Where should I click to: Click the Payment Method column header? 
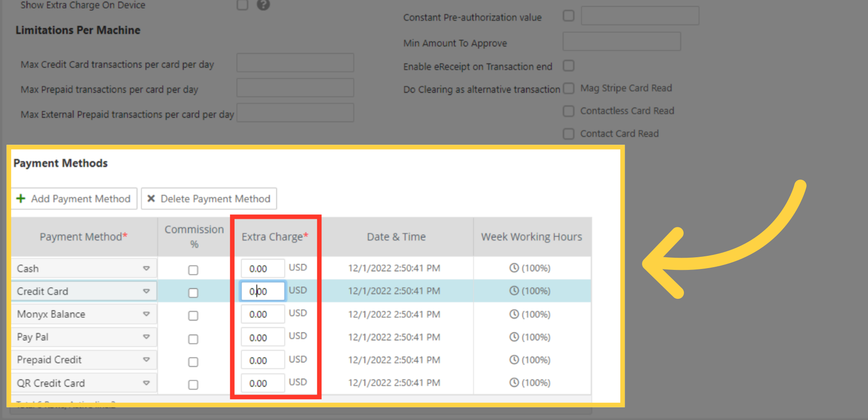point(84,237)
